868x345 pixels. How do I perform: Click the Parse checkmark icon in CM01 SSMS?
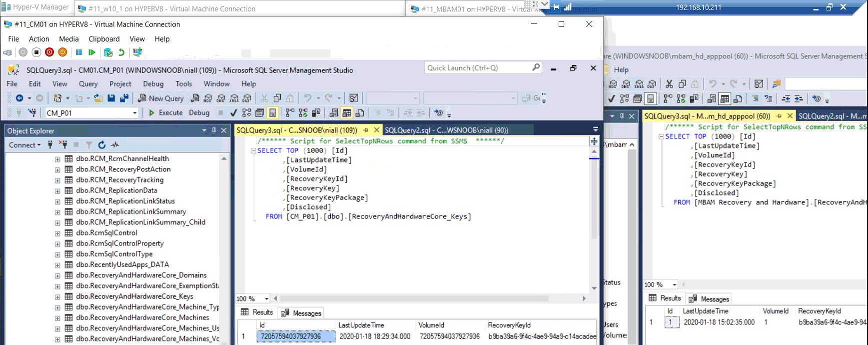pyautogui.click(x=233, y=113)
